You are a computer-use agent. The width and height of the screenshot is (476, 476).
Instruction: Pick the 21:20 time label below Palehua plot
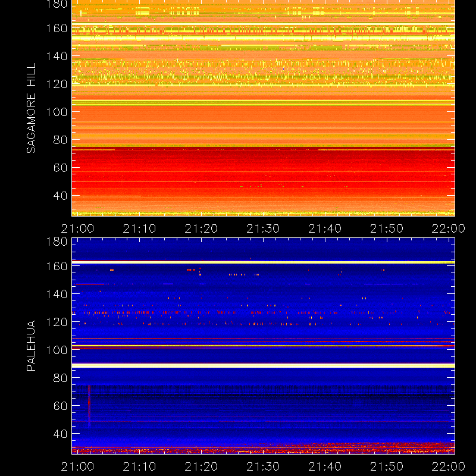pyautogui.click(x=201, y=466)
